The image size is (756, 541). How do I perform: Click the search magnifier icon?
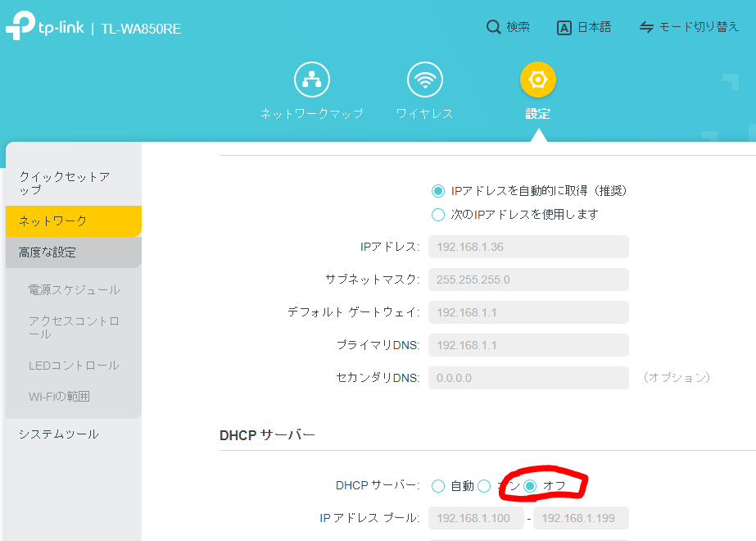[x=493, y=27]
